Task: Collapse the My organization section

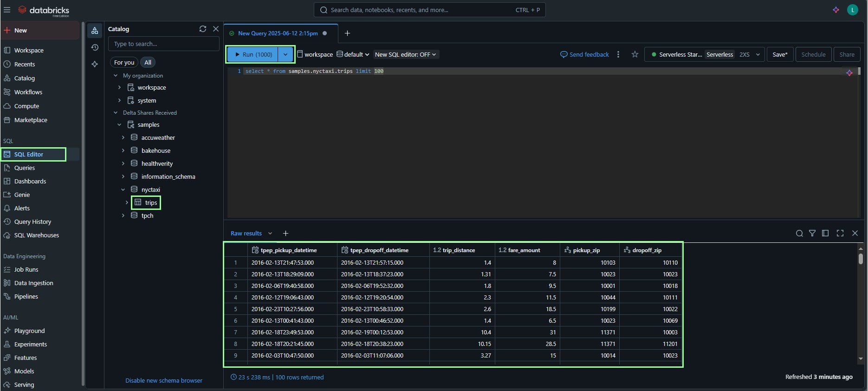Action: point(116,75)
